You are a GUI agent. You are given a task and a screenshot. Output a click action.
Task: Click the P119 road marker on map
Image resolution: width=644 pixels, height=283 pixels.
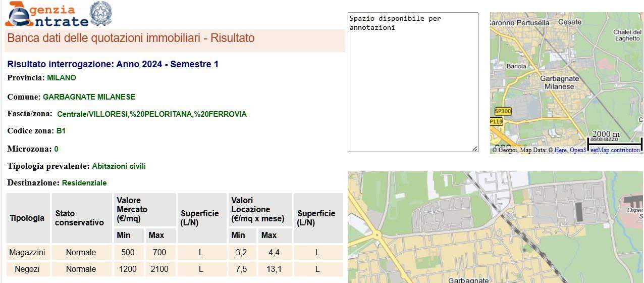coord(496,122)
